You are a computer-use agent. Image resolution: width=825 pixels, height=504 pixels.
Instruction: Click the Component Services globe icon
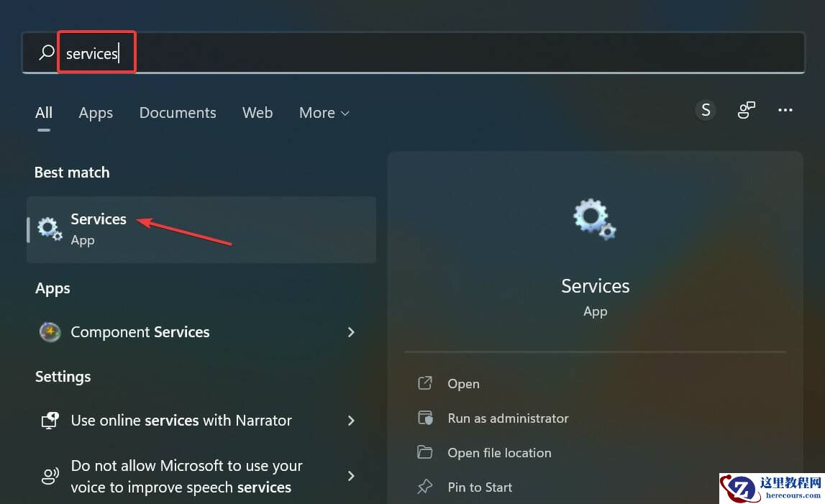[x=50, y=332]
